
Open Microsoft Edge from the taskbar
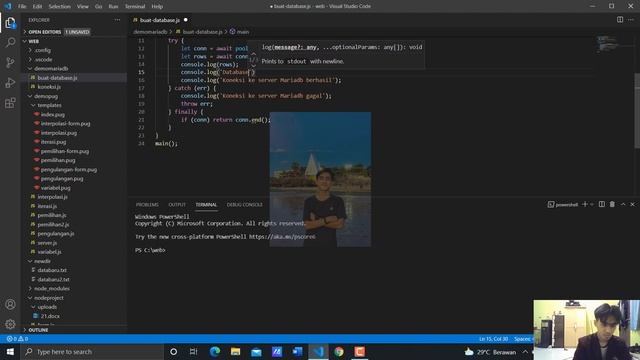click(x=215, y=351)
